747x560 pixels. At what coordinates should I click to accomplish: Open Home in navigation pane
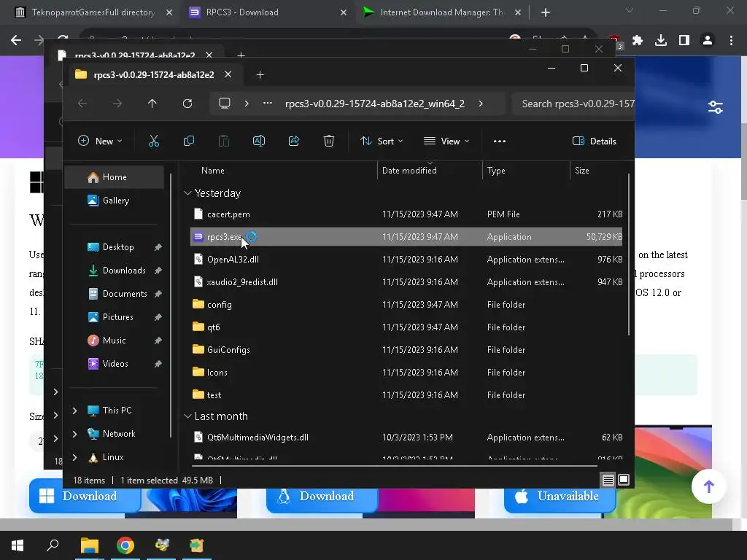tap(115, 177)
